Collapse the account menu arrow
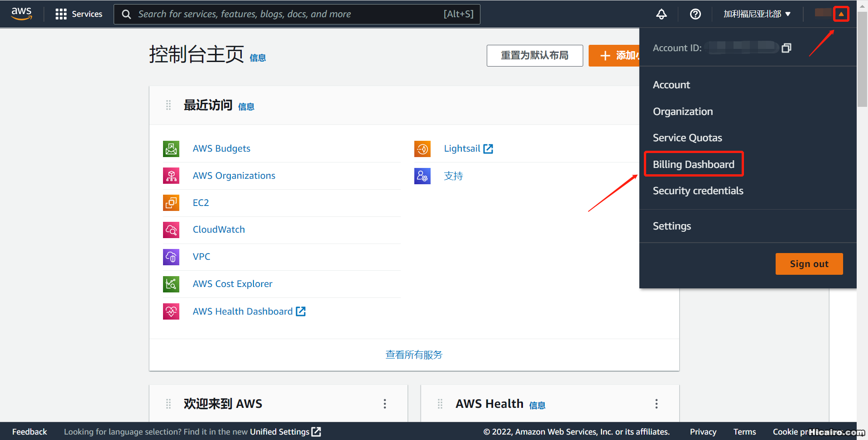The width and height of the screenshot is (868, 440). [x=841, y=14]
